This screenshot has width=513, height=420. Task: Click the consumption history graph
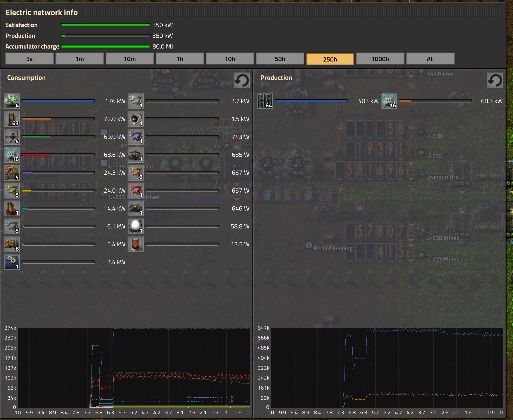134,368
